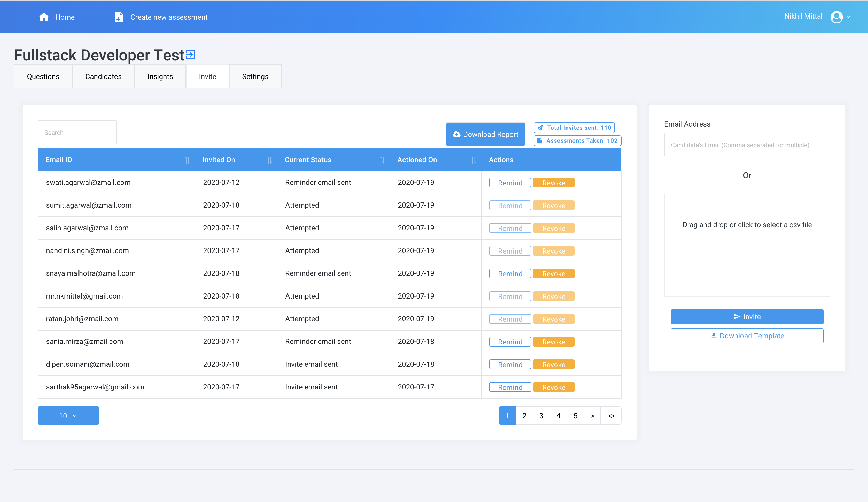This screenshot has width=868, height=502.
Task: Click the user avatar icon
Action: point(836,17)
